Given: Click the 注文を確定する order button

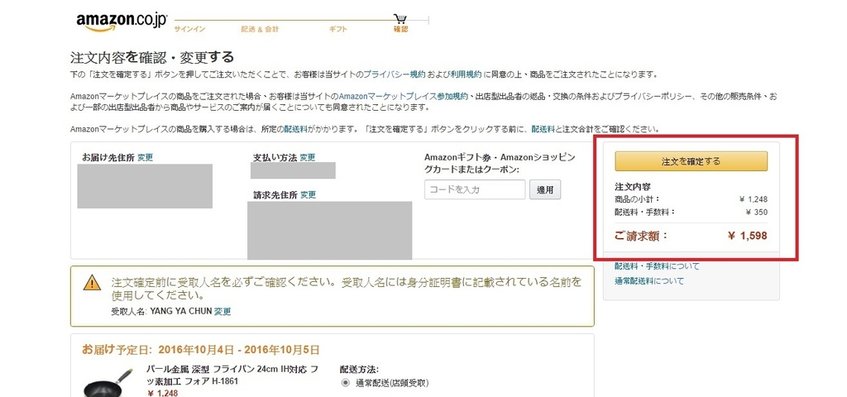Looking at the screenshot, I should (x=691, y=161).
